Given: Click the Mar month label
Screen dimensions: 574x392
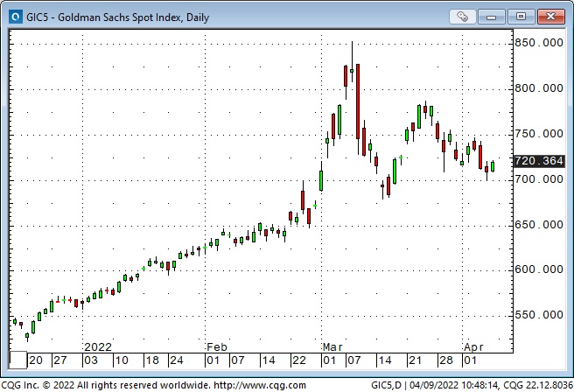Looking at the screenshot, I should point(332,347).
